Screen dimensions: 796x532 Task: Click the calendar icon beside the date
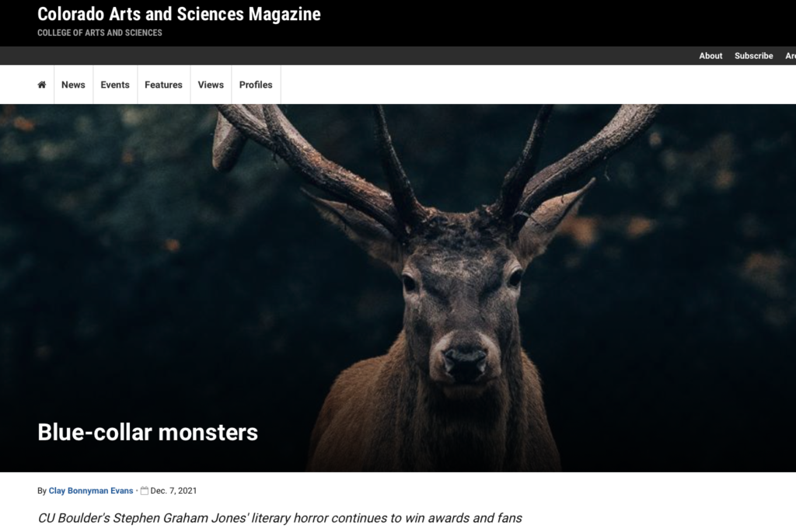[145, 491]
